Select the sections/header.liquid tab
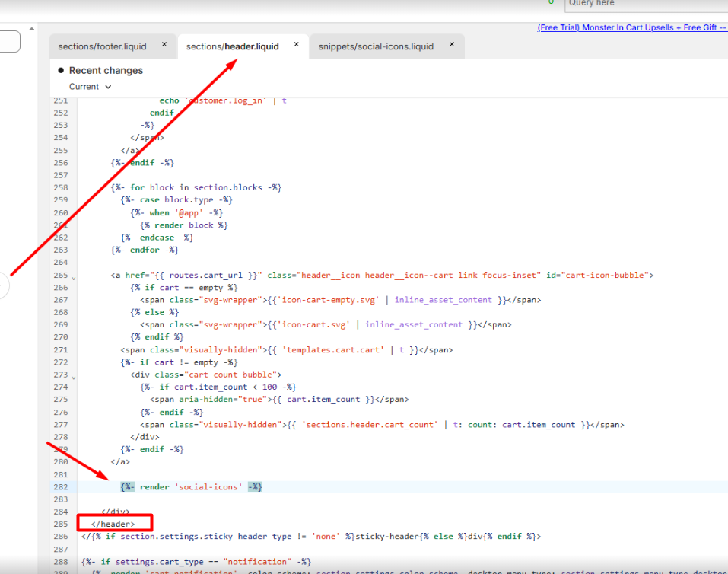 pyautogui.click(x=232, y=46)
